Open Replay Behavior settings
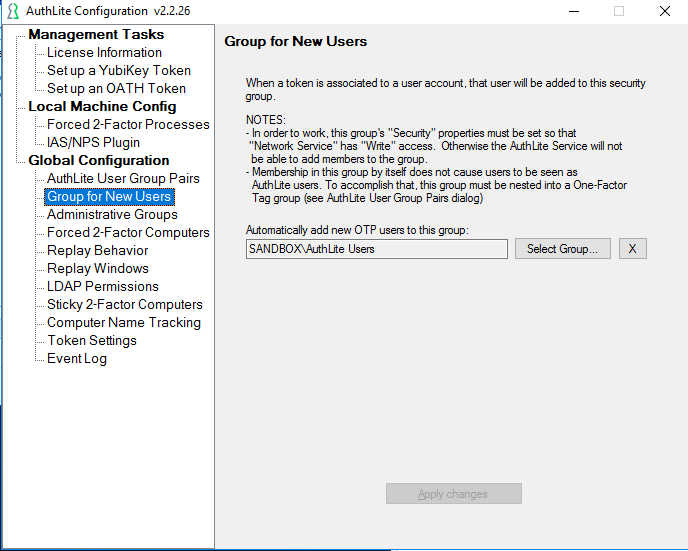Image resolution: width=688 pixels, height=551 pixels. pos(98,250)
